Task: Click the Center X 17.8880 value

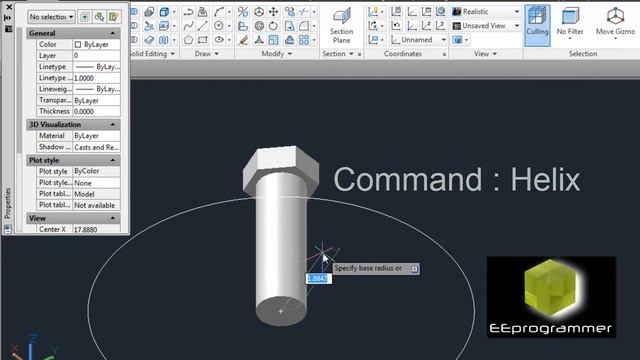Action: coord(96,229)
